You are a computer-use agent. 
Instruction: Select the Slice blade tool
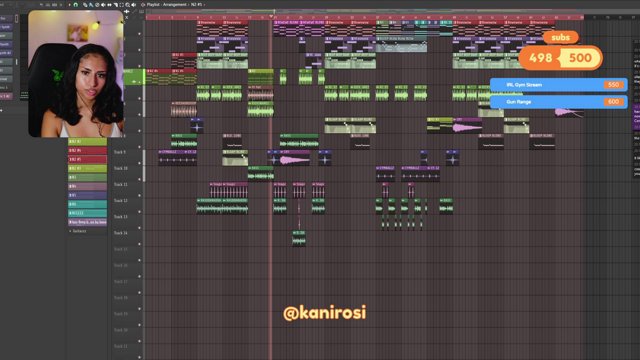point(116,5)
